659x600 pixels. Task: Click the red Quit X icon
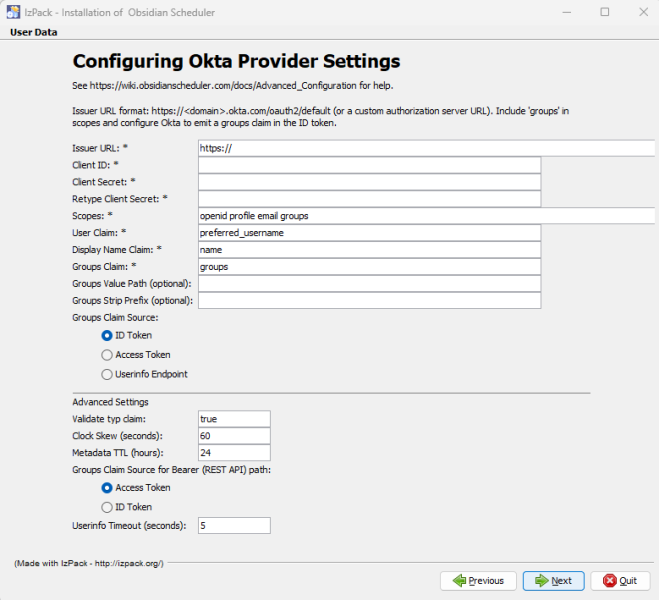609,581
